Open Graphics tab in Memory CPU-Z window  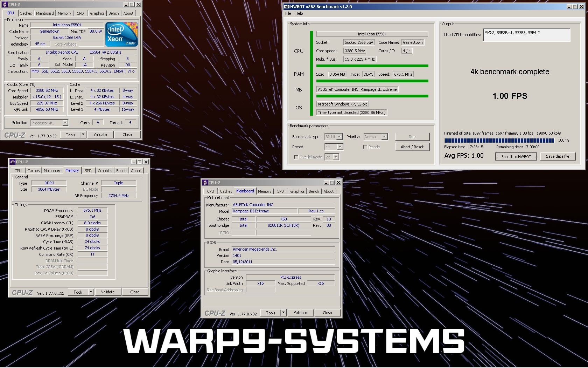point(105,171)
